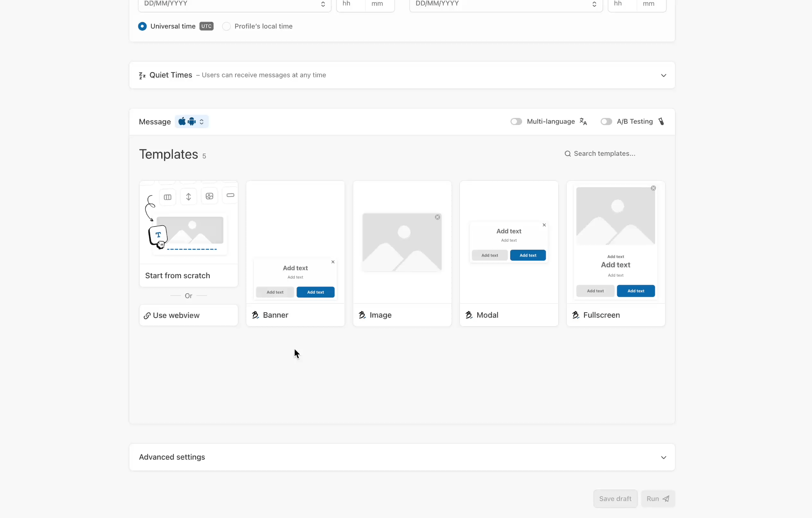Click the Multi-language translate icon
Viewport: 812px width, 518px height.
pyautogui.click(x=583, y=122)
